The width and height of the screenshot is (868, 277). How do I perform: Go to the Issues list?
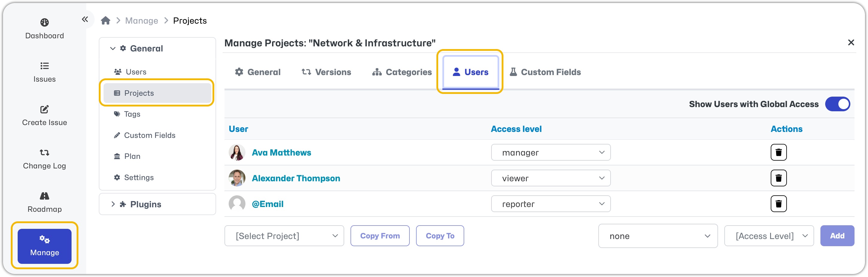click(45, 72)
